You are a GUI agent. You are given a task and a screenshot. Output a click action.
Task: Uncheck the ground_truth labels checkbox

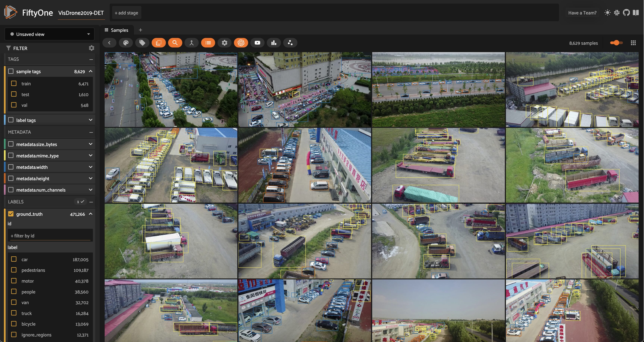[11, 214]
